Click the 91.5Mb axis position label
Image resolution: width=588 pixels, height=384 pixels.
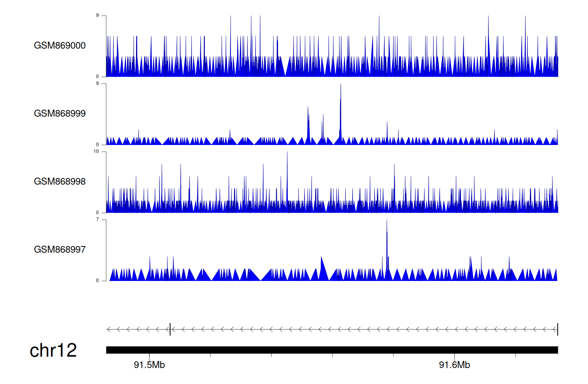point(149,365)
